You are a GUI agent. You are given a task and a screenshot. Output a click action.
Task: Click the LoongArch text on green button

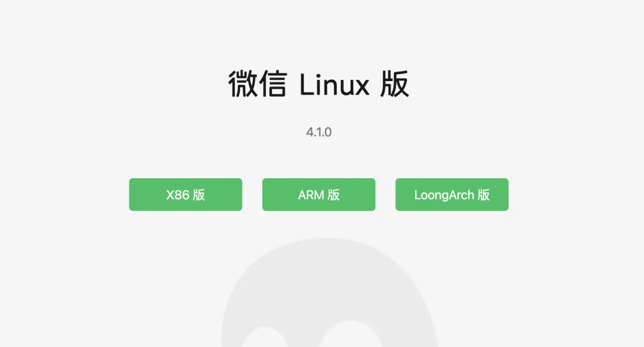[x=444, y=195]
